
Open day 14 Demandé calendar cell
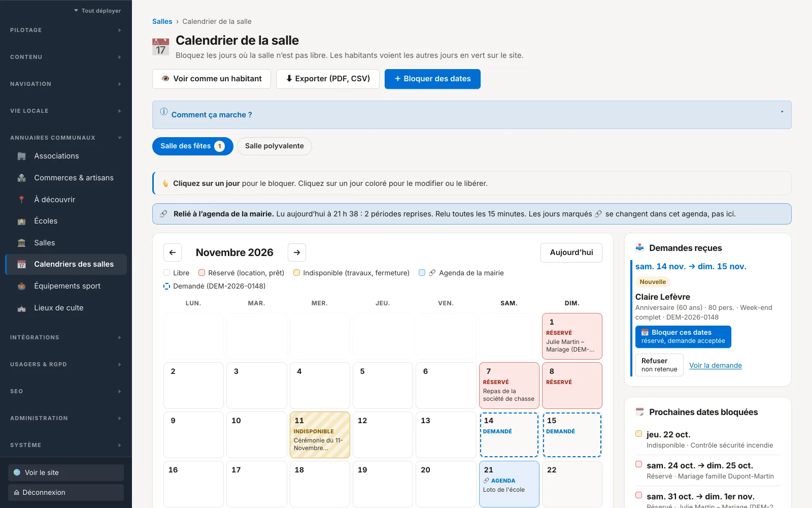pos(509,435)
